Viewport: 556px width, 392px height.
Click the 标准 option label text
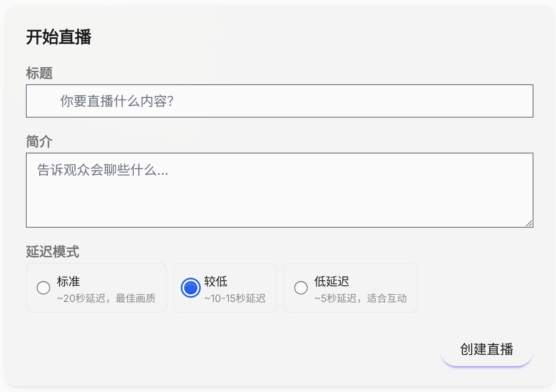tap(68, 281)
